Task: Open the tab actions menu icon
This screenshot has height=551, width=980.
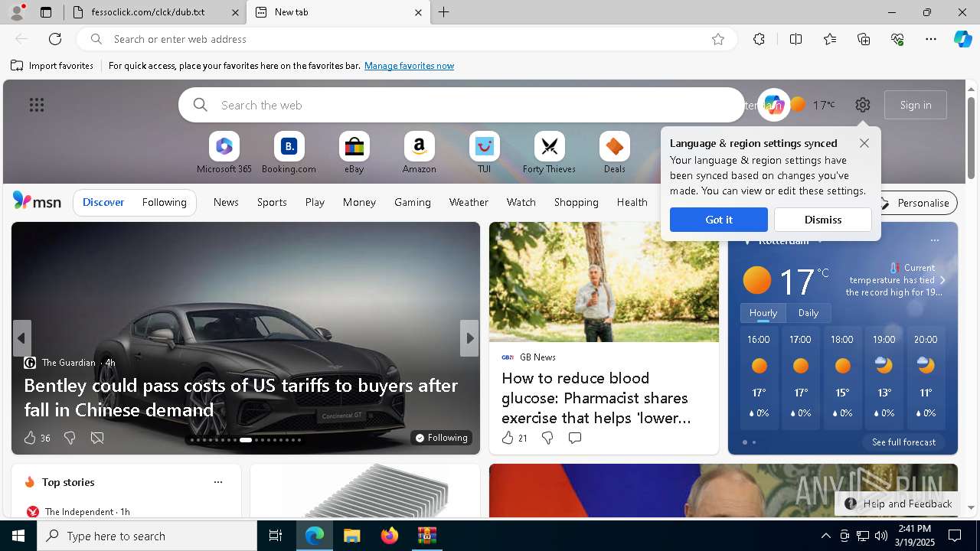Action: 46,12
